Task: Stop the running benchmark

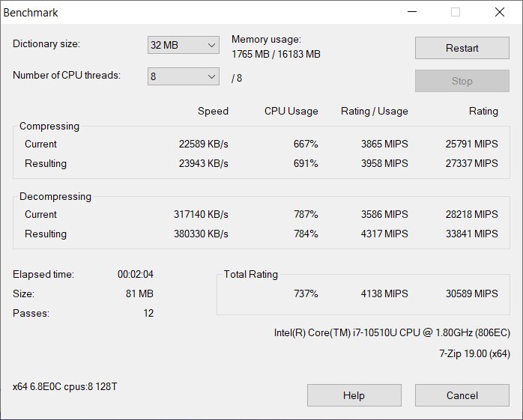Action: pyautogui.click(x=462, y=81)
